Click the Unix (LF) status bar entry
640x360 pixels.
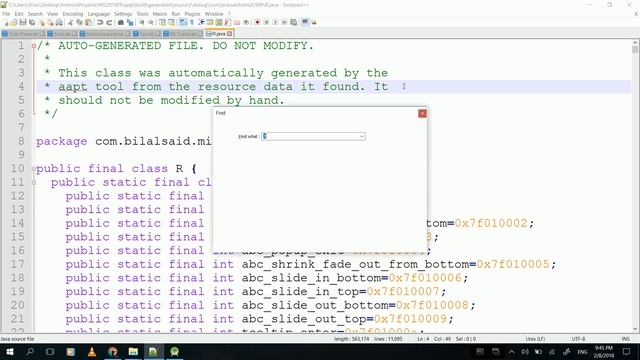pyautogui.click(x=535, y=339)
